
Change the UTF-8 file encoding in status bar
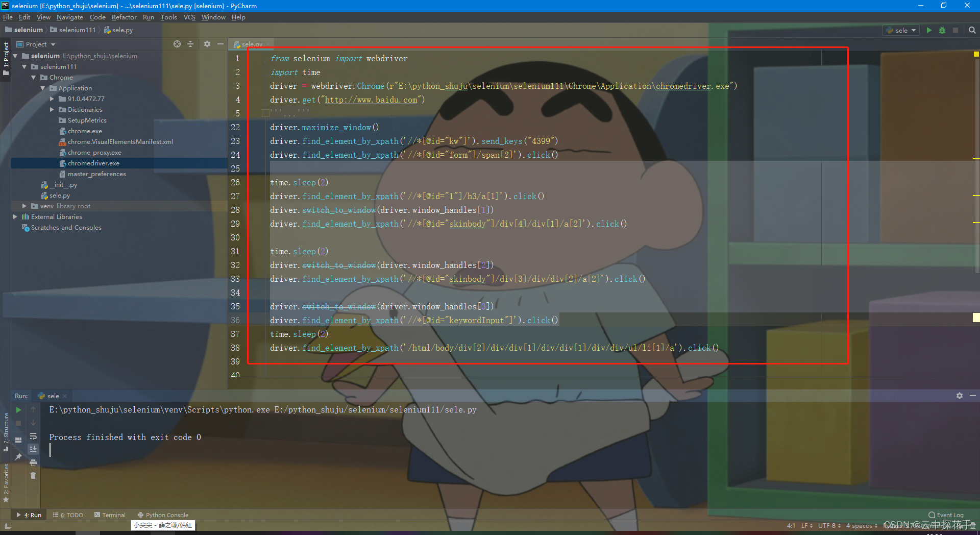(x=829, y=525)
